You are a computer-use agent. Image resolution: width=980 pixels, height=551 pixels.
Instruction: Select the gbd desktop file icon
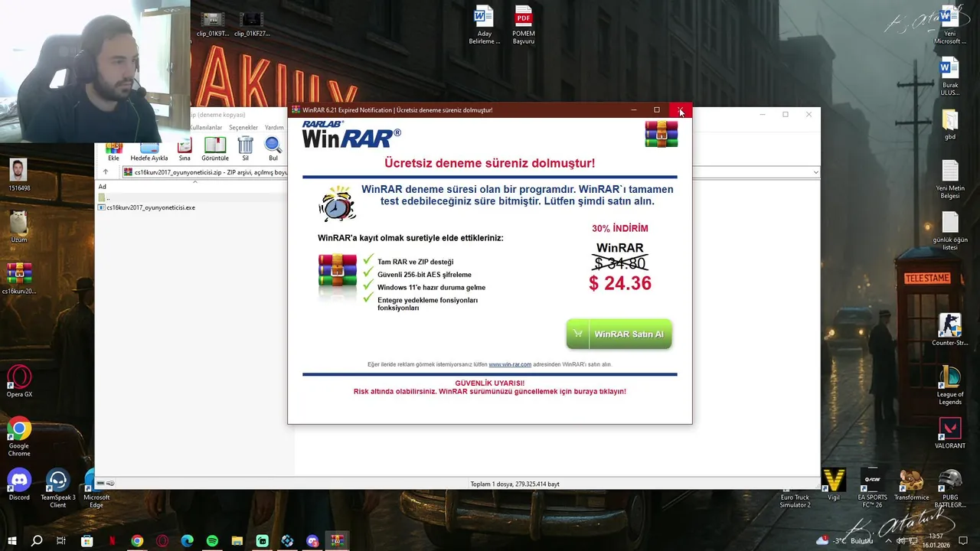950,126
